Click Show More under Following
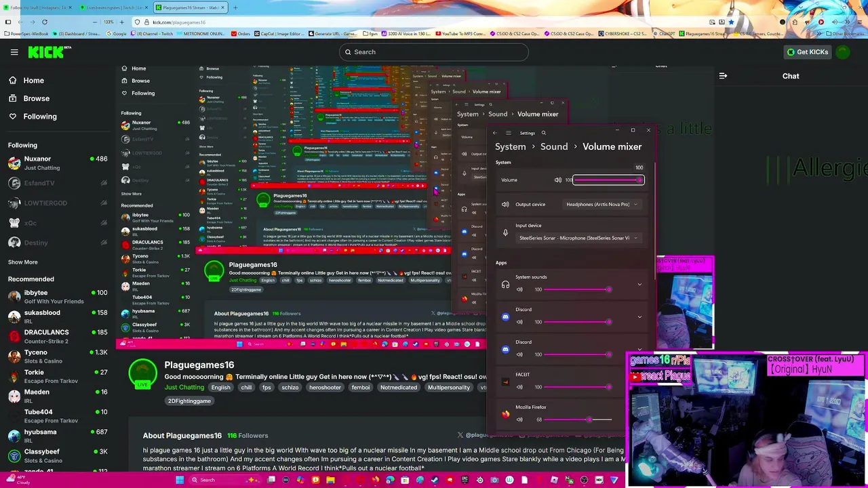Image resolution: width=868 pixels, height=488 pixels. [22, 262]
